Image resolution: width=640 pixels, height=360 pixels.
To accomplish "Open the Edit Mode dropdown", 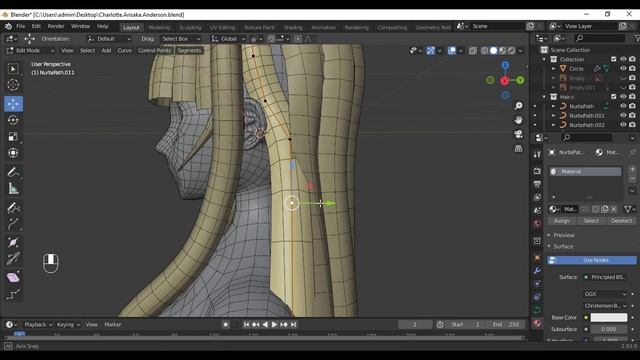I will click(30, 51).
